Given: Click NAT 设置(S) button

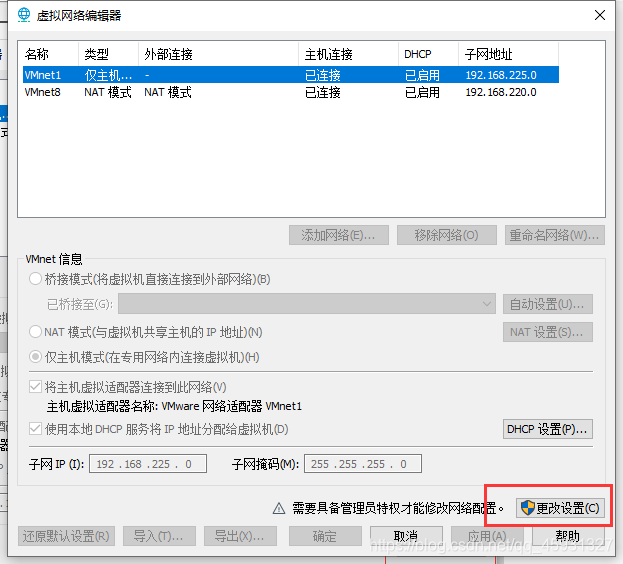Looking at the screenshot, I should point(548,332).
